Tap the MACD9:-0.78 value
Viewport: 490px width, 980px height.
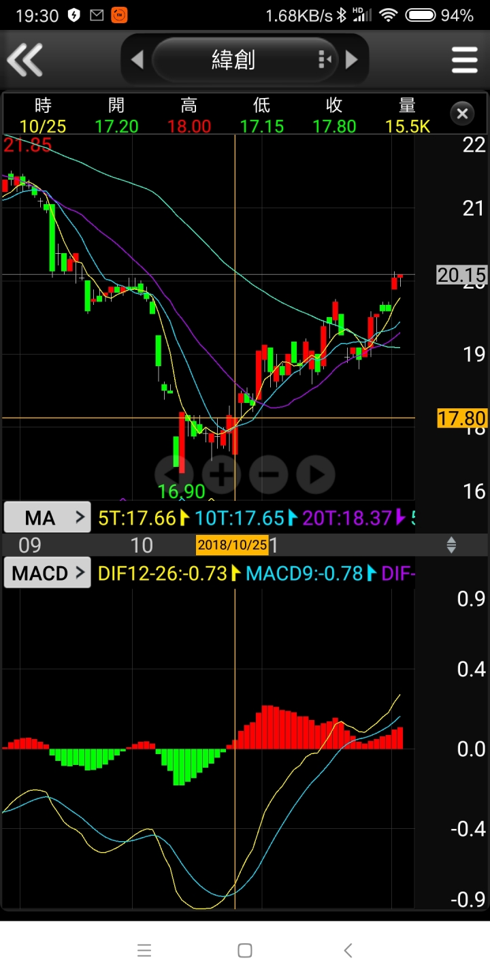click(x=304, y=573)
